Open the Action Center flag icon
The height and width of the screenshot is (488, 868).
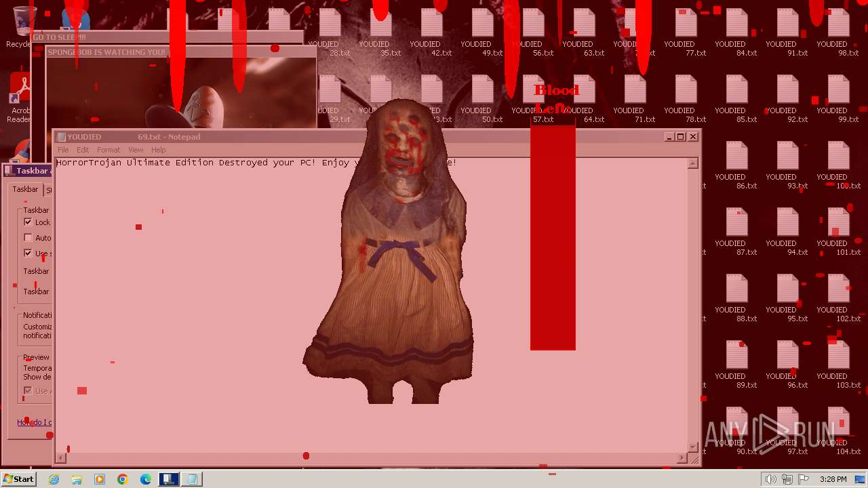[802, 479]
